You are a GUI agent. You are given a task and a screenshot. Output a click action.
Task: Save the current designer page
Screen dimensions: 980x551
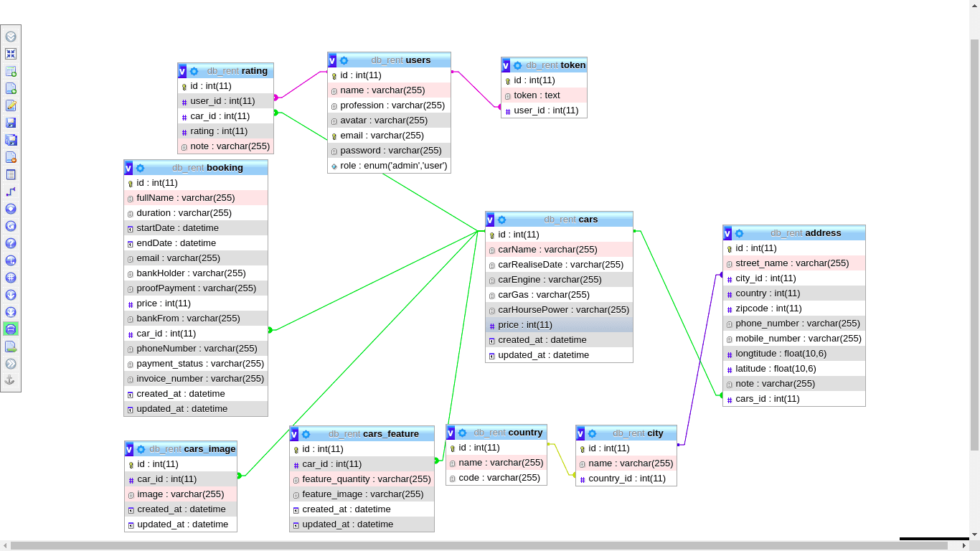pos(11,123)
